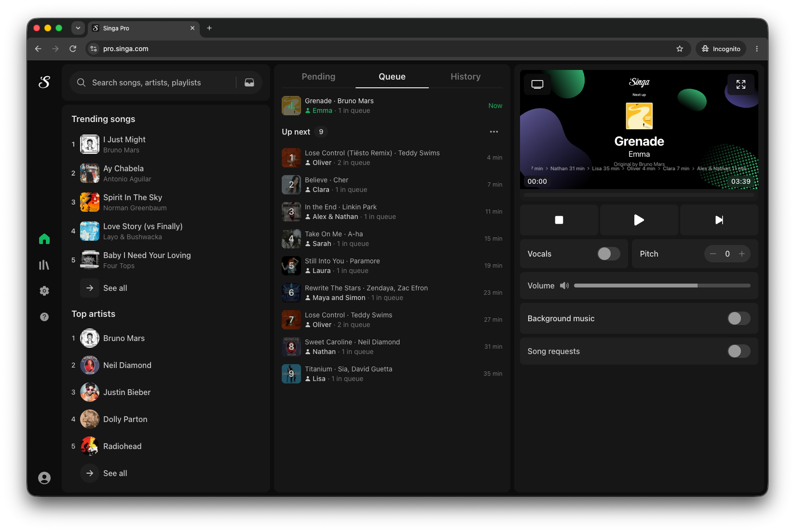Viewport: 795px width, 532px height.
Task: Toggle the Vocals switch
Action: pos(609,254)
